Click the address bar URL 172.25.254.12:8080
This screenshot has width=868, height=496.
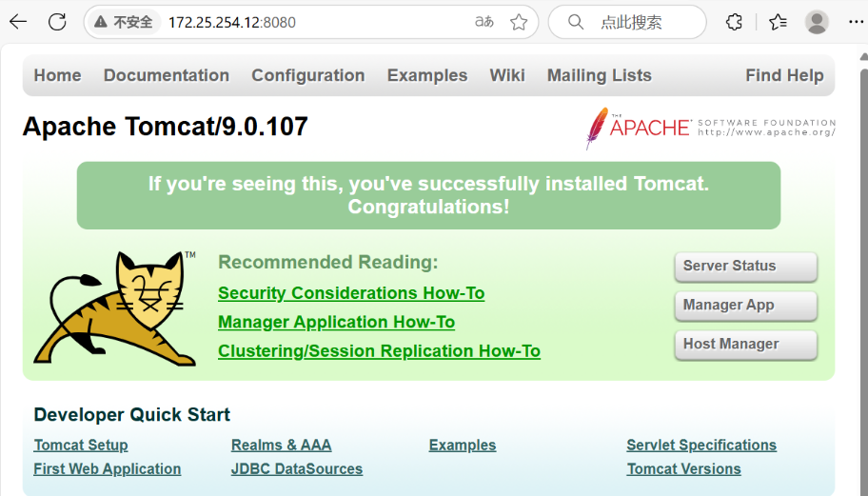pos(232,22)
